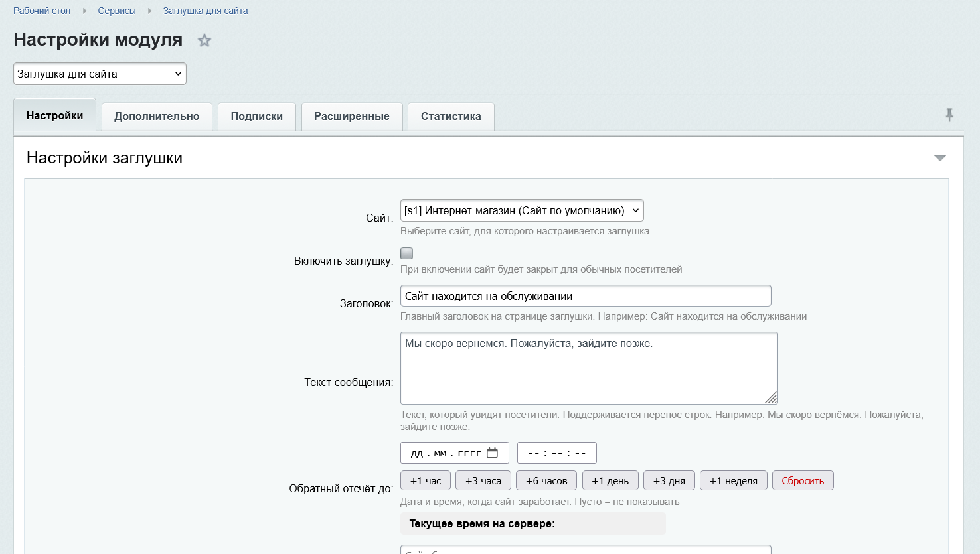Collapse the Настройки заглушки section triangle

(x=940, y=158)
